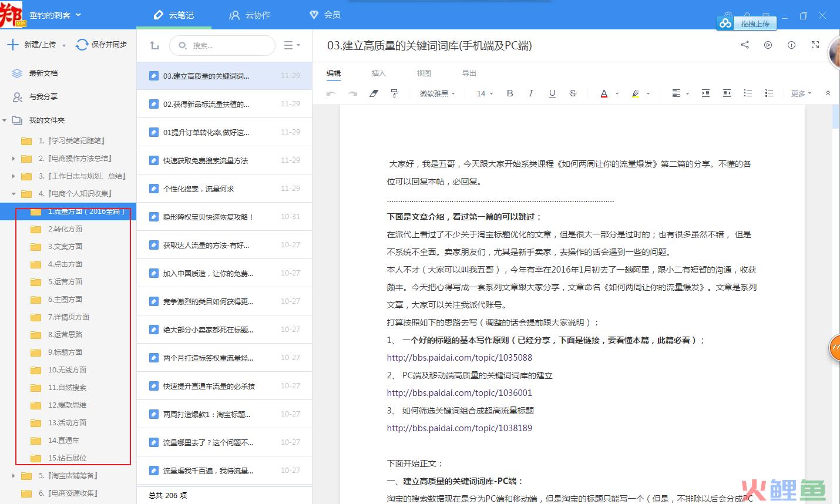Open the account name 垂钓的刺客 dropdown
This screenshot has height=504, width=840.
[x=55, y=15]
